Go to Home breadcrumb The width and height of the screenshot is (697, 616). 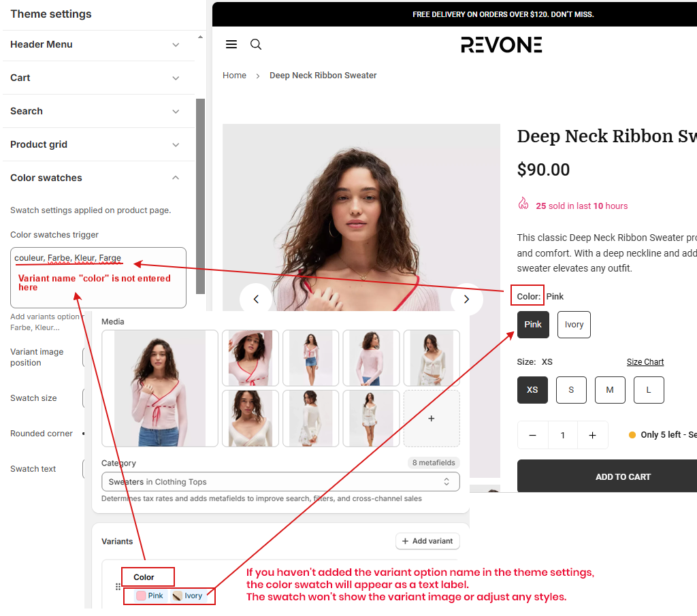(234, 76)
